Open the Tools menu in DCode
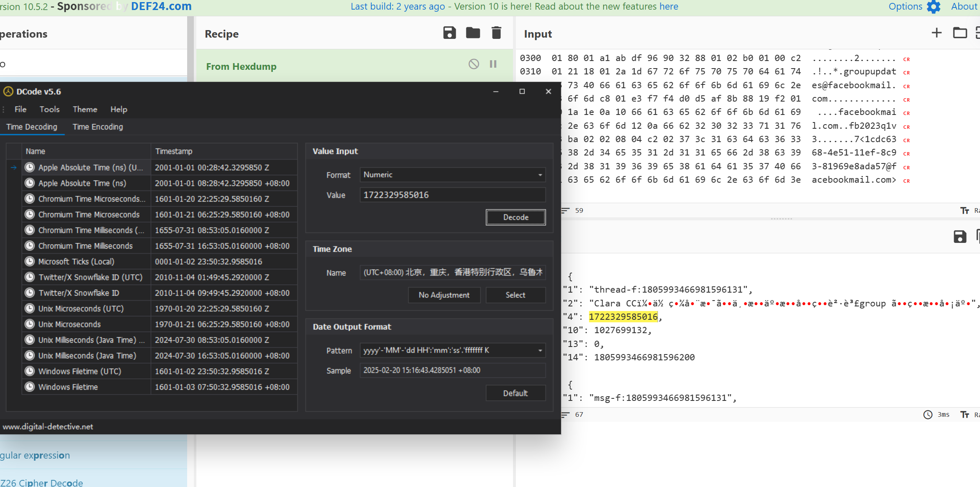This screenshot has height=487, width=980. [49, 109]
